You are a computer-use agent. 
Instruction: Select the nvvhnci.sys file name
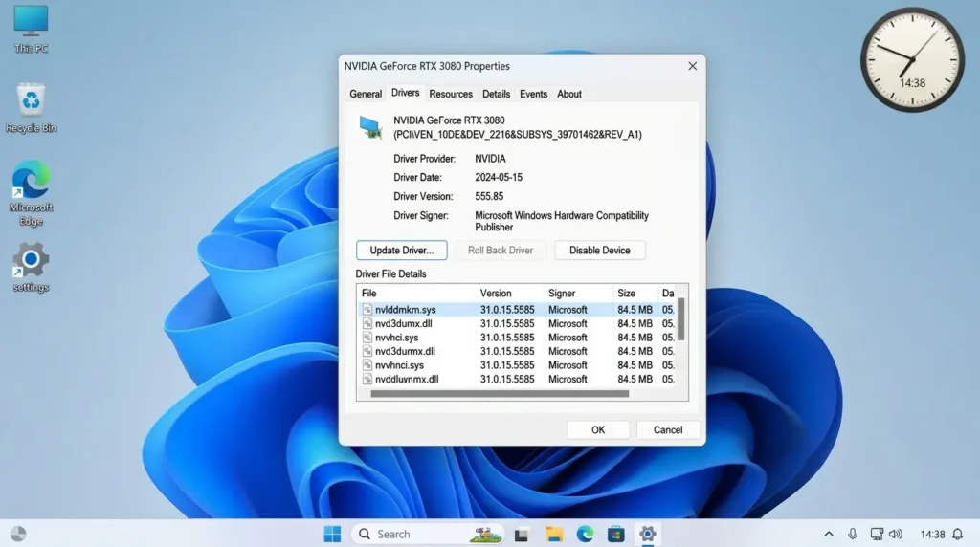click(399, 365)
